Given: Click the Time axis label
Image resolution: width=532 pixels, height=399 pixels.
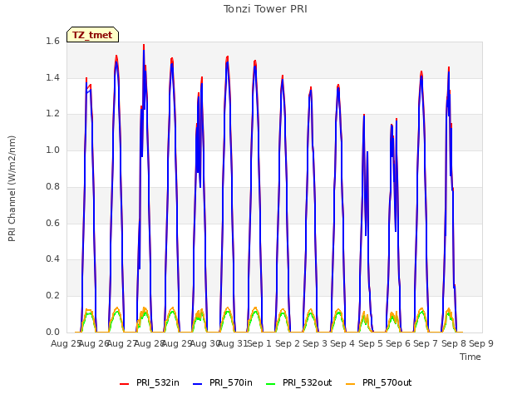Looking at the screenshot, I should pyautogui.click(x=470, y=357).
